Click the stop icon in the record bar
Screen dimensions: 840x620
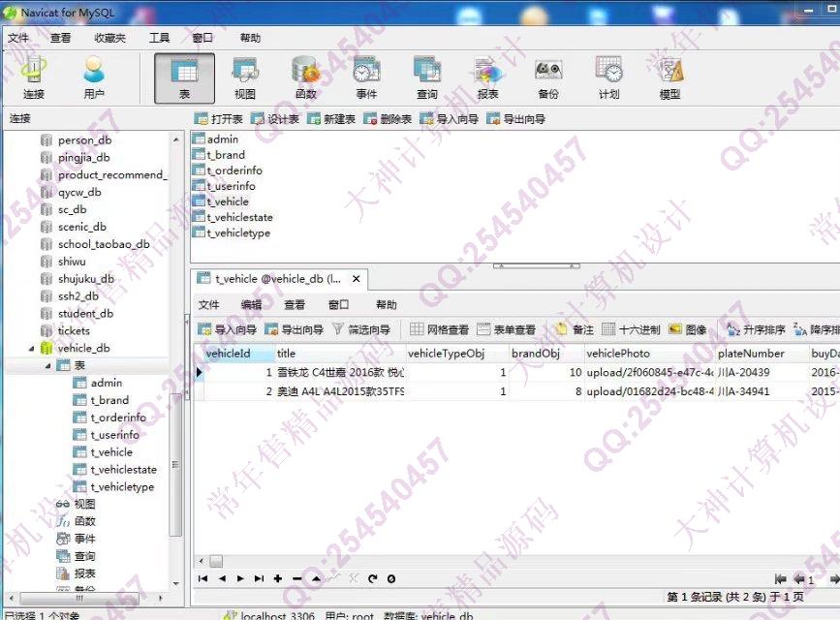tap(391, 578)
